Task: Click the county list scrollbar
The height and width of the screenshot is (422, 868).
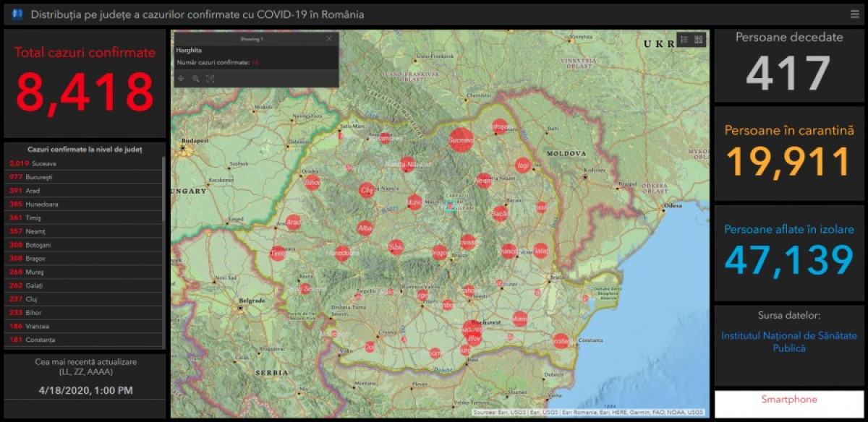Action: point(164,189)
